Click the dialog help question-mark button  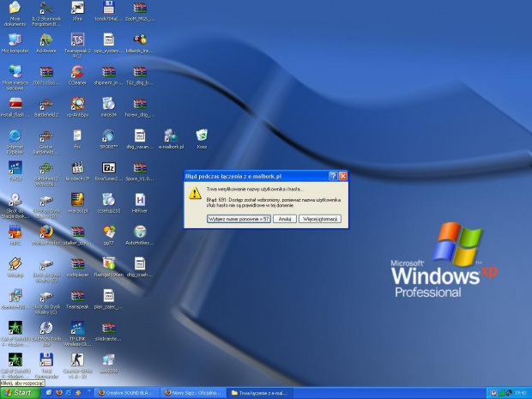pos(333,176)
